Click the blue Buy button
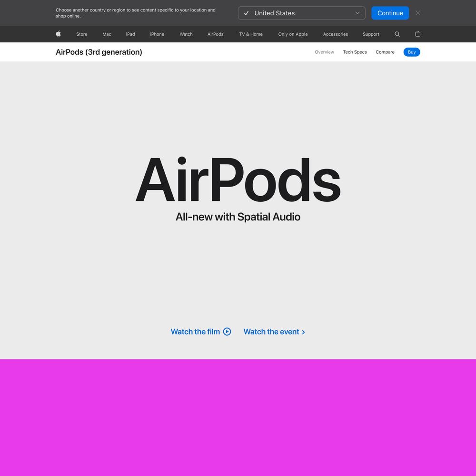Image resolution: width=476 pixels, height=476 pixels. click(x=412, y=52)
